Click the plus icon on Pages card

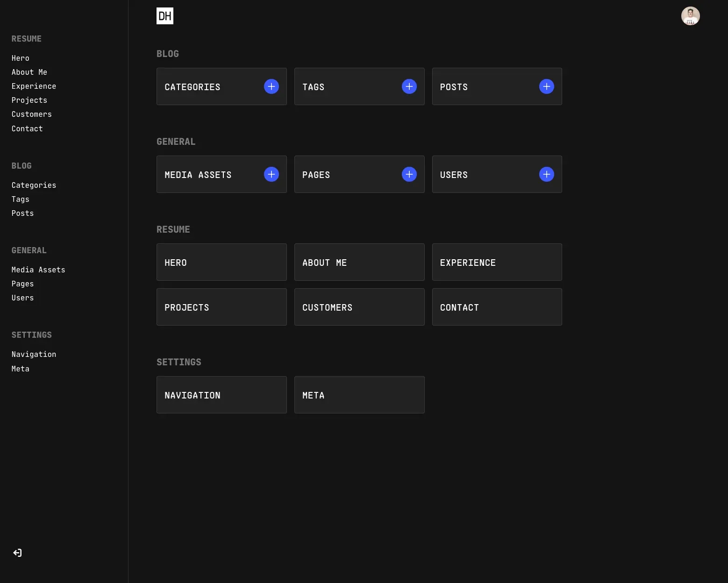click(x=409, y=174)
